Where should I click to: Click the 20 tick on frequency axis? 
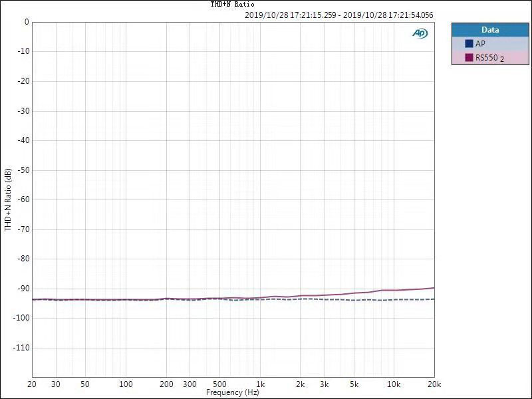tap(32, 385)
